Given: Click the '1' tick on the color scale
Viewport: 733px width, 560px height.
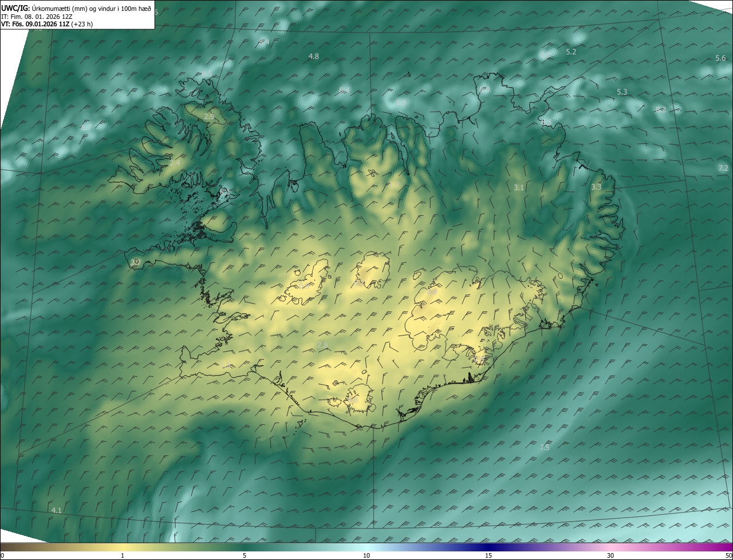Looking at the screenshot, I should tap(123, 555).
